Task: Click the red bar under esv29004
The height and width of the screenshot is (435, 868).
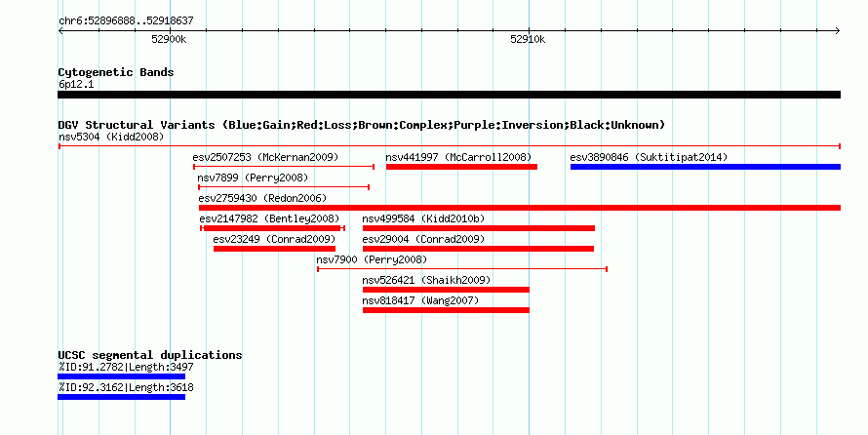Action: pos(478,249)
